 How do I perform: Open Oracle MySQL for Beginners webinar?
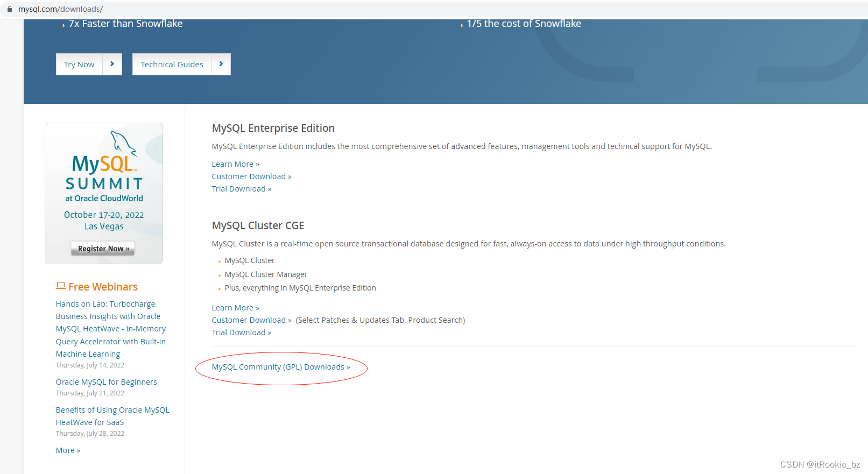(x=107, y=382)
